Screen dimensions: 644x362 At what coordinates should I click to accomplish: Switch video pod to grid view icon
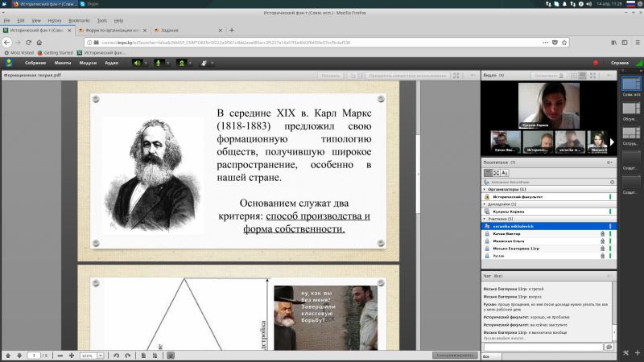click(574, 76)
